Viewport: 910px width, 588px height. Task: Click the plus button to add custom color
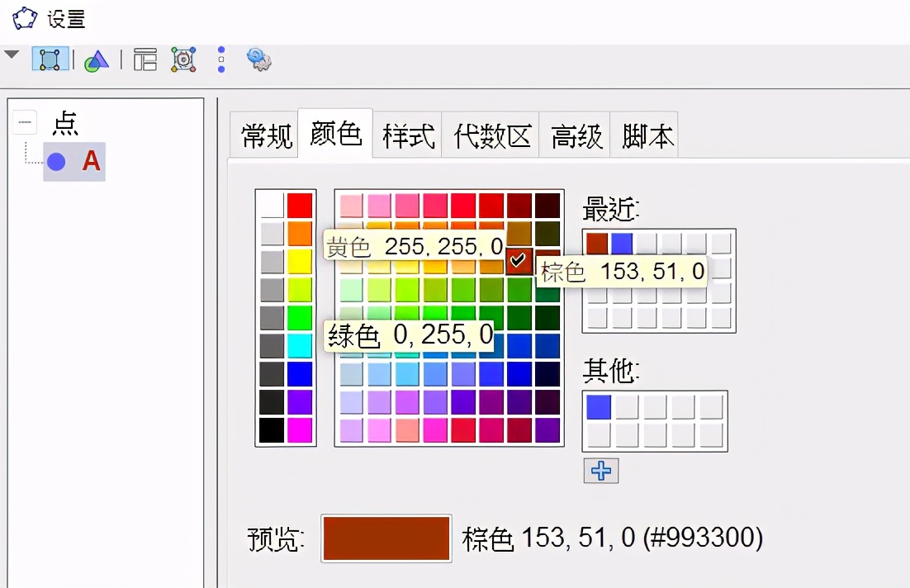click(x=600, y=471)
